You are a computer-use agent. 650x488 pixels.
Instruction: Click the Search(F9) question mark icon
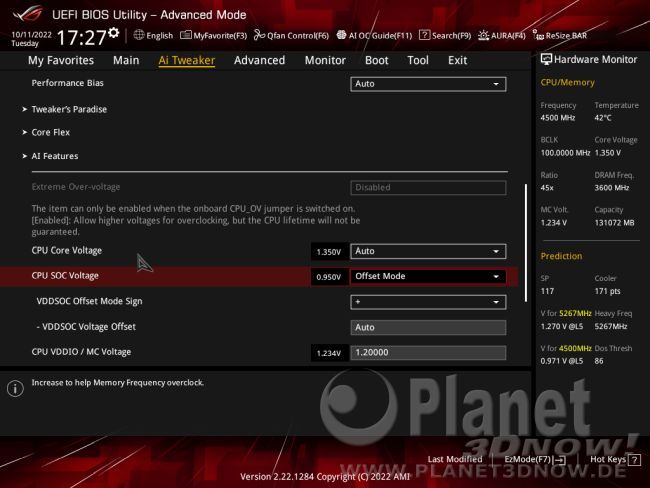(424, 35)
